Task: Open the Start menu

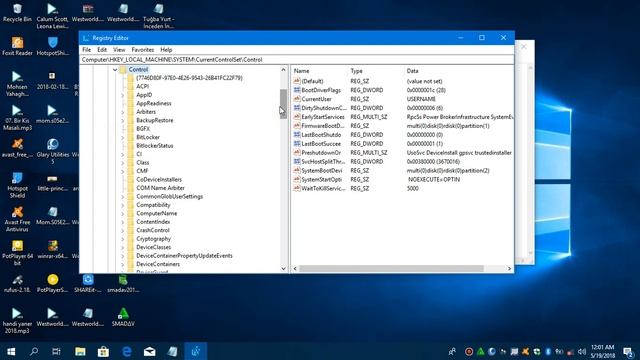Action: pyautogui.click(x=11, y=351)
